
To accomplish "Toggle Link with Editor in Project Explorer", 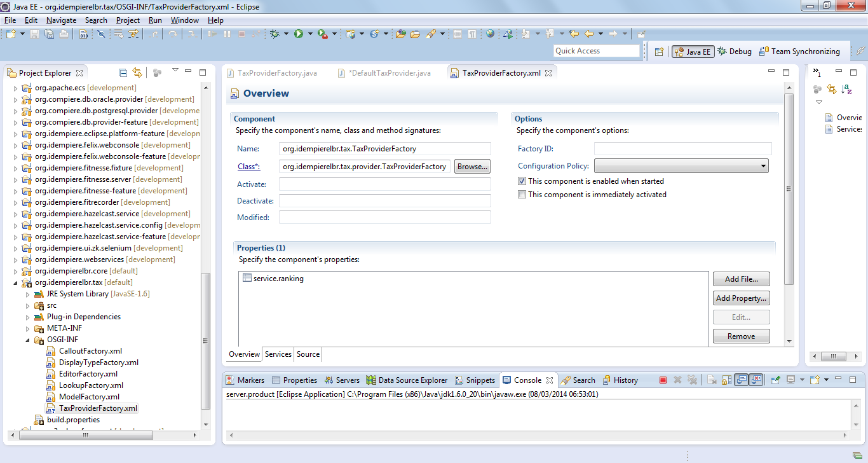I will [137, 73].
